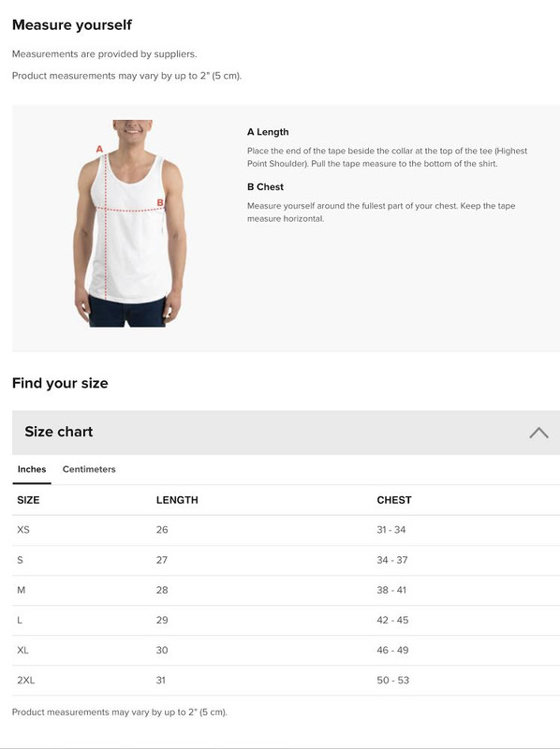Click the L length value 29
560x749 pixels.
(162, 620)
